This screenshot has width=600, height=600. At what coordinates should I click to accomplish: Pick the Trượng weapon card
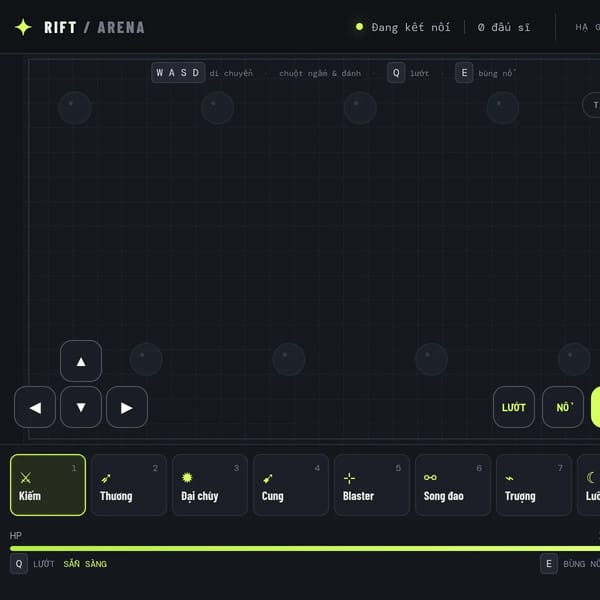point(534,485)
